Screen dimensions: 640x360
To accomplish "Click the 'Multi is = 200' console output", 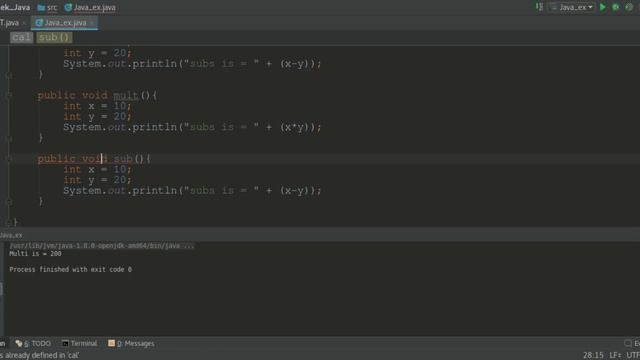I will [x=35, y=254].
